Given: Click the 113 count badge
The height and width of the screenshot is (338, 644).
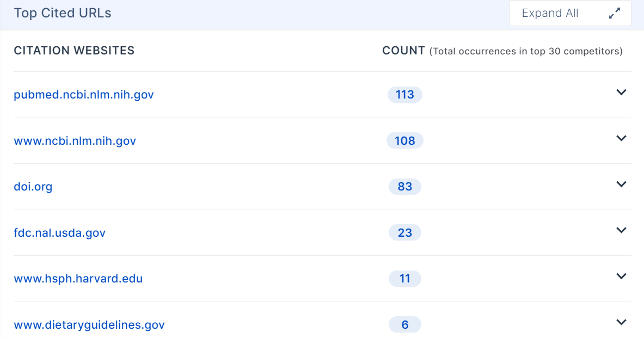Looking at the screenshot, I should click(x=405, y=95).
